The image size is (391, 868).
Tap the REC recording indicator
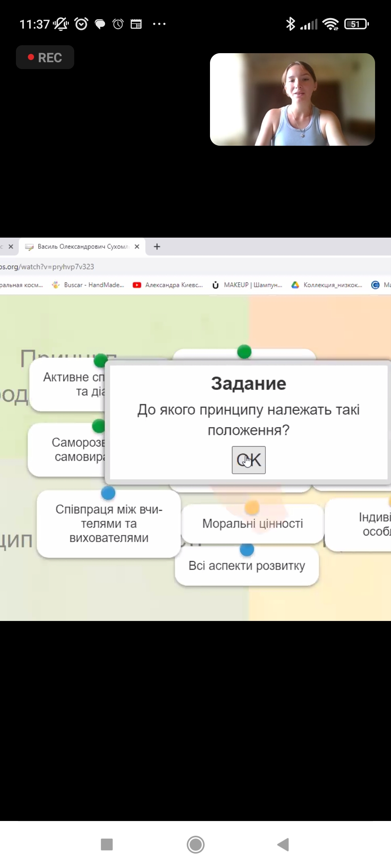pos(45,58)
